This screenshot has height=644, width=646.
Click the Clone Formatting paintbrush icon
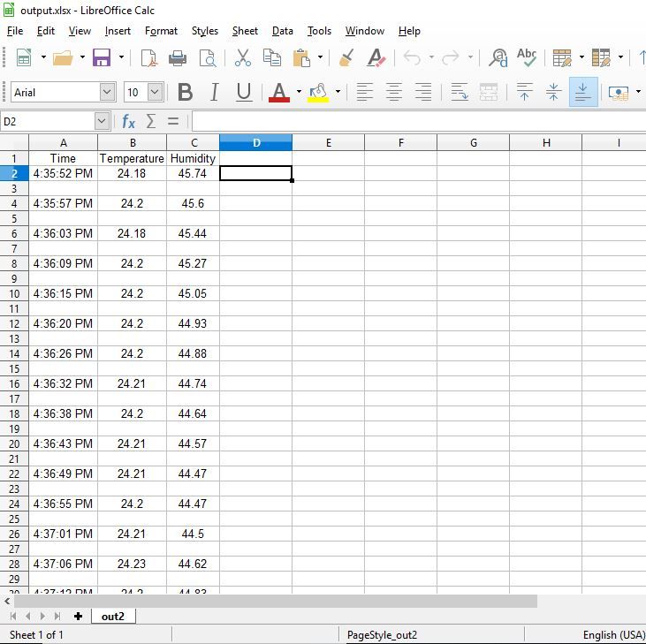346,57
